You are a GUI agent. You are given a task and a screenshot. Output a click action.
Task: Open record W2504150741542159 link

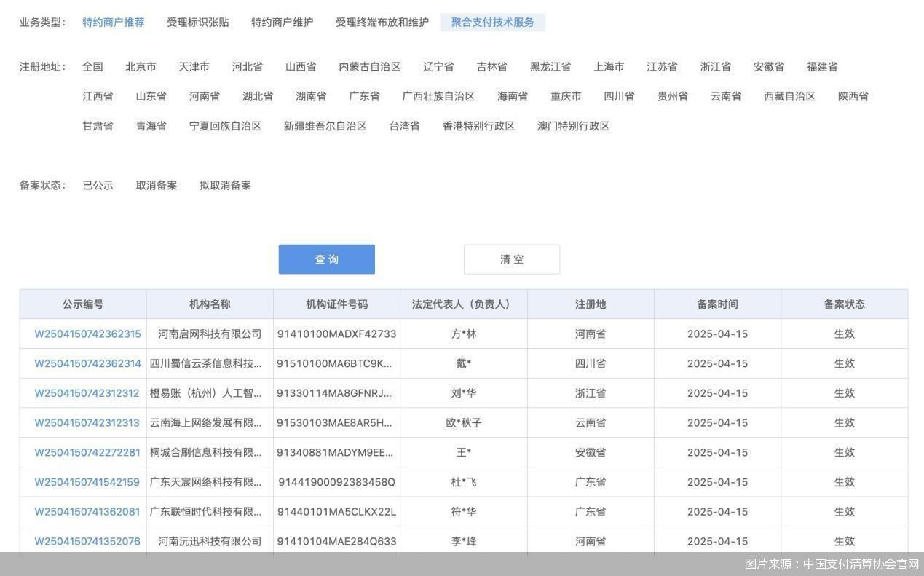[x=87, y=482]
